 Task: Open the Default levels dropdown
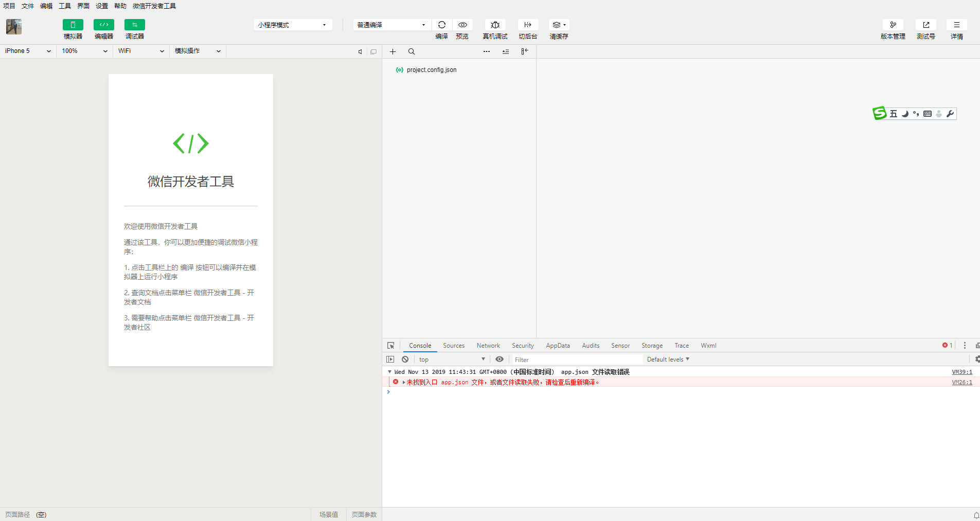coord(668,360)
